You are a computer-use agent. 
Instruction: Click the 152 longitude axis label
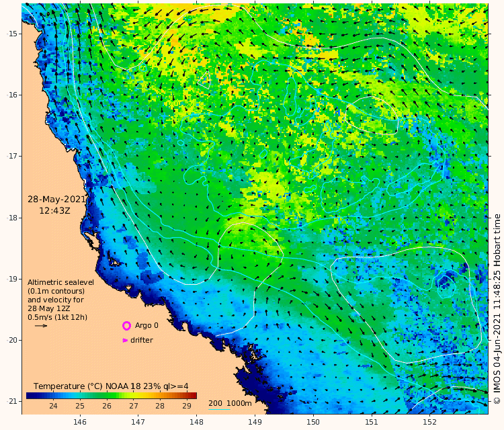click(430, 422)
